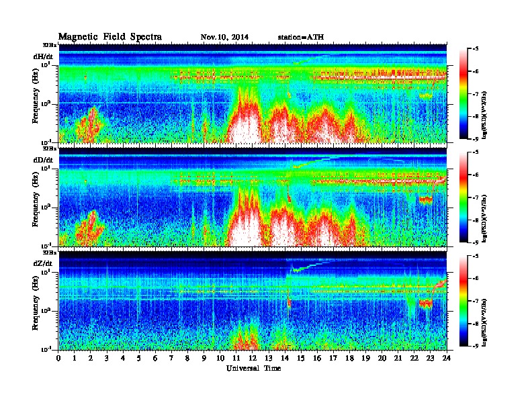Click hour 14 on the time axis
This screenshot has height=411, width=532.
click(x=285, y=358)
